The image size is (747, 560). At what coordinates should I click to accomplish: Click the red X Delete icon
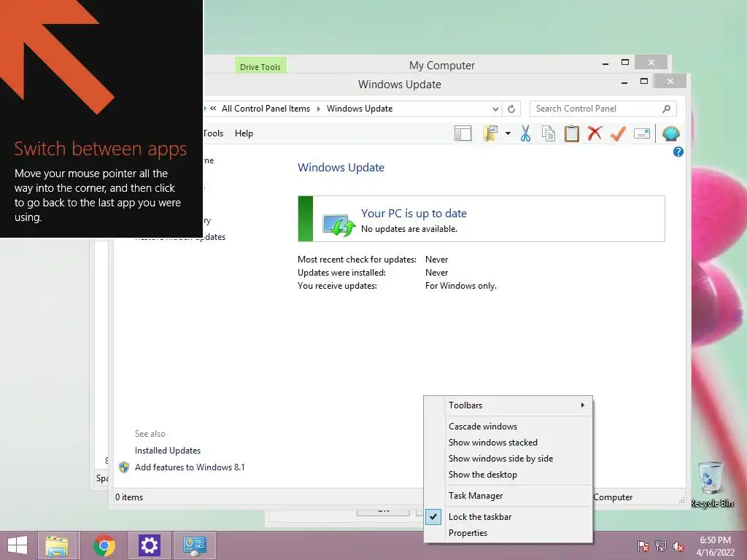(x=595, y=133)
